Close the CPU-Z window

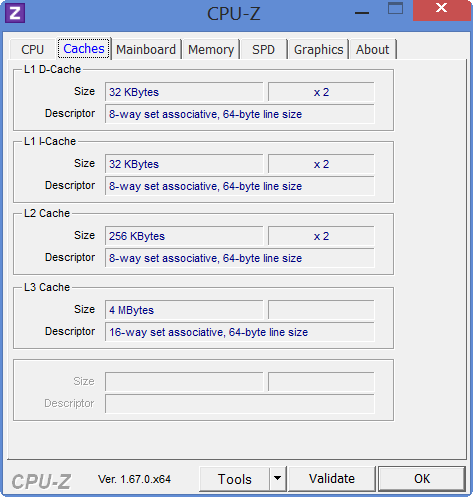point(441,9)
